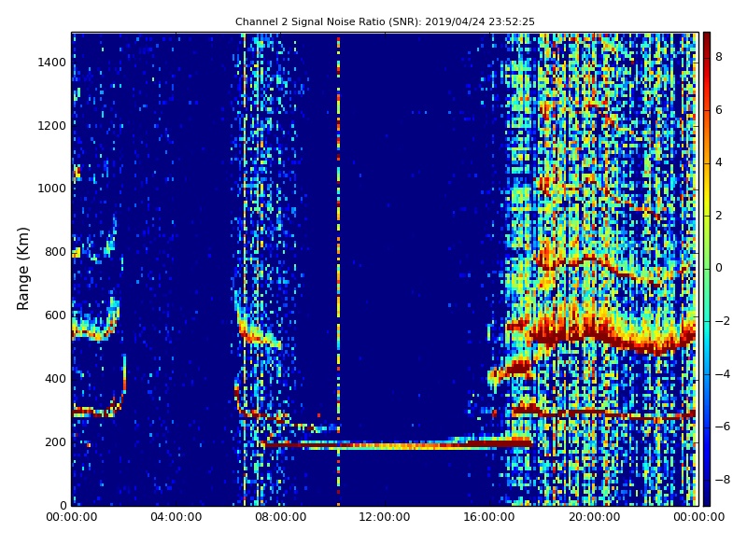Screen dimensions: 747x560
Task: Click the x-axis tick label 16:00:00
Action: pos(489,517)
